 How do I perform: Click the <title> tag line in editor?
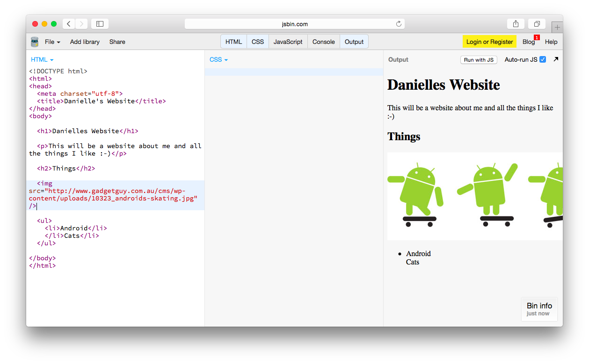point(101,101)
